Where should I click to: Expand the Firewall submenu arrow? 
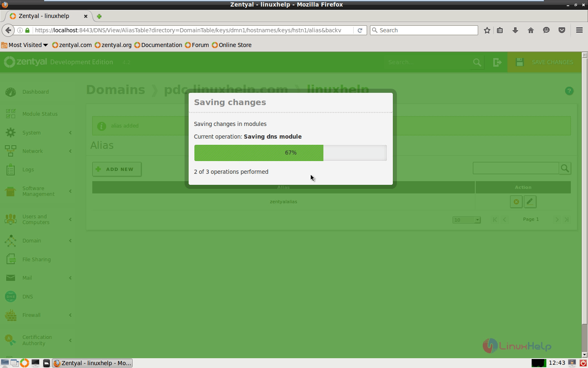70,315
